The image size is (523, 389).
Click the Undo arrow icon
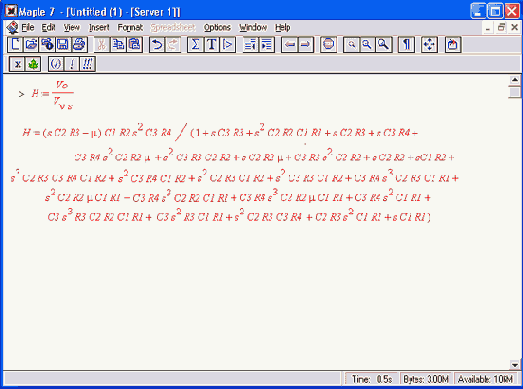157,45
